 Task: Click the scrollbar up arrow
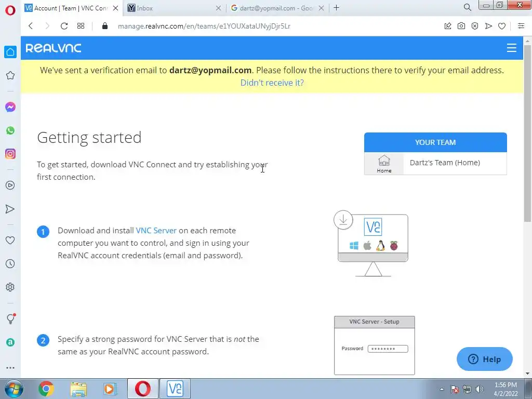pyautogui.click(x=527, y=41)
